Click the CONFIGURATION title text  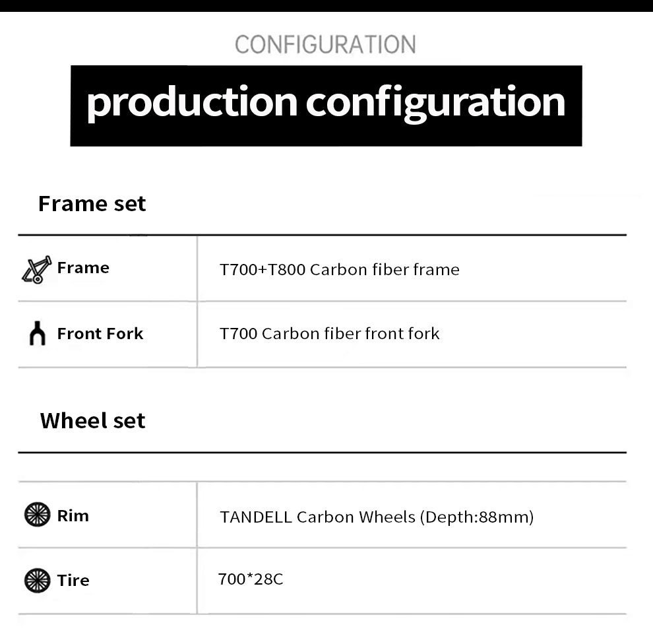pyautogui.click(x=325, y=45)
